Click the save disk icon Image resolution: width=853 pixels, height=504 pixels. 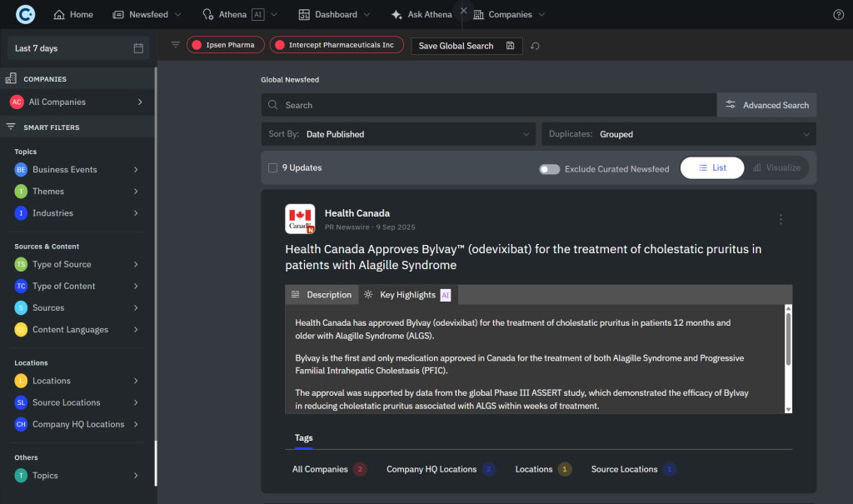[x=510, y=46]
